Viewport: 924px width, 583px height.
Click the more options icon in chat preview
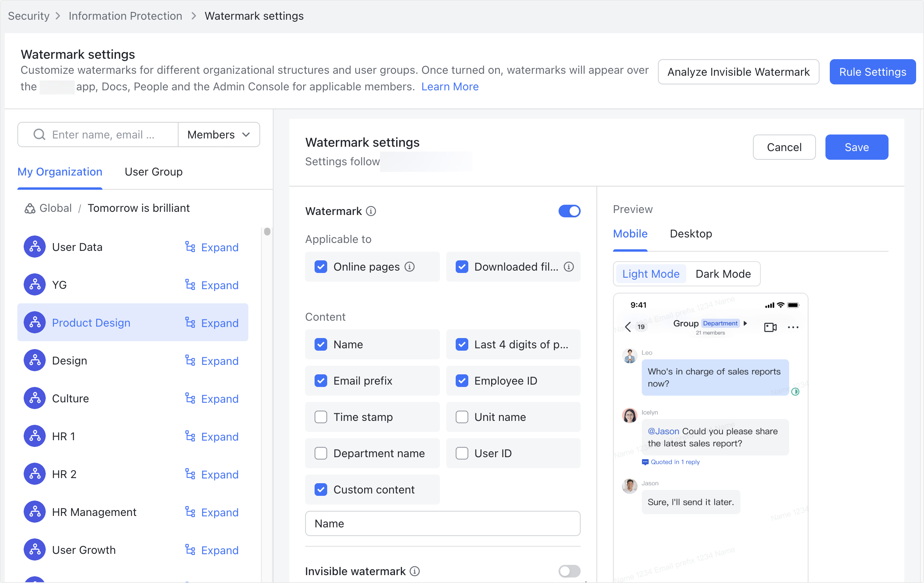pyautogui.click(x=793, y=327)
